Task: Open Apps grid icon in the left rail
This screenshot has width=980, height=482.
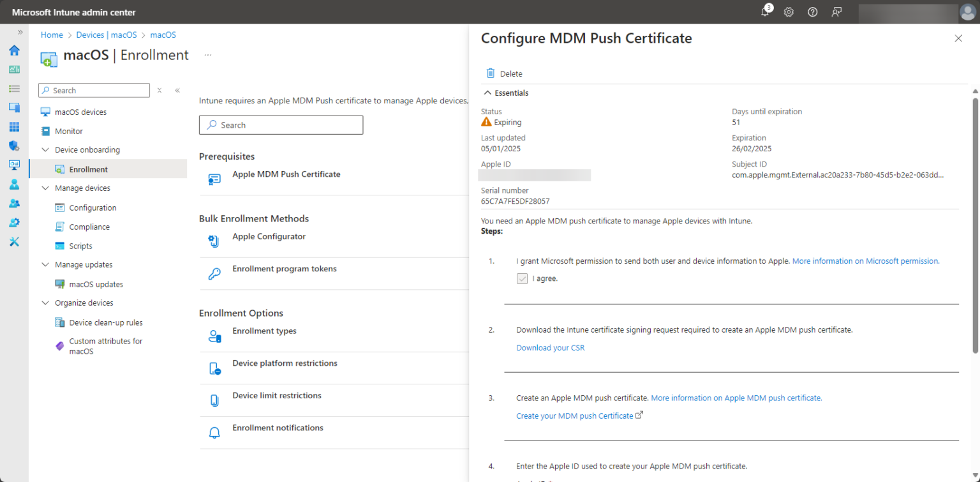Action: pos(14,127)
